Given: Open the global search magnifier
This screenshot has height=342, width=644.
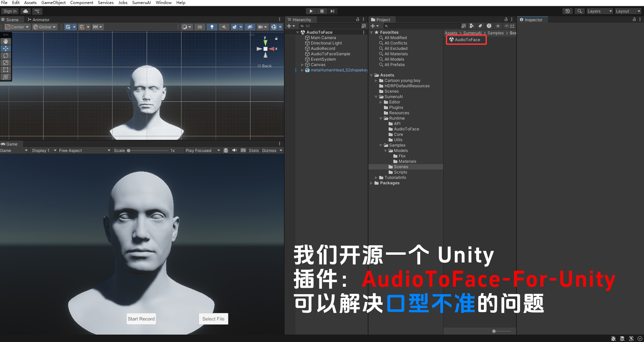Looking at the screenshot, I should pos(579,11).
